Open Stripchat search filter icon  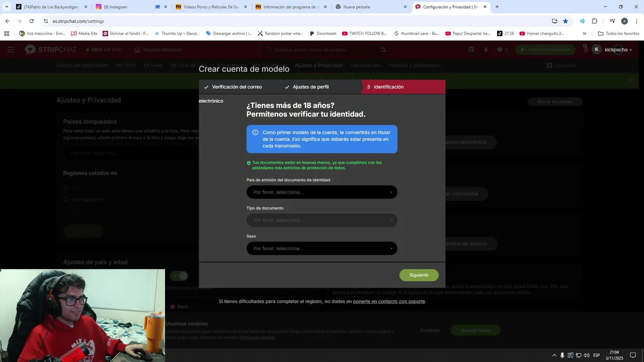pos(383,50)
